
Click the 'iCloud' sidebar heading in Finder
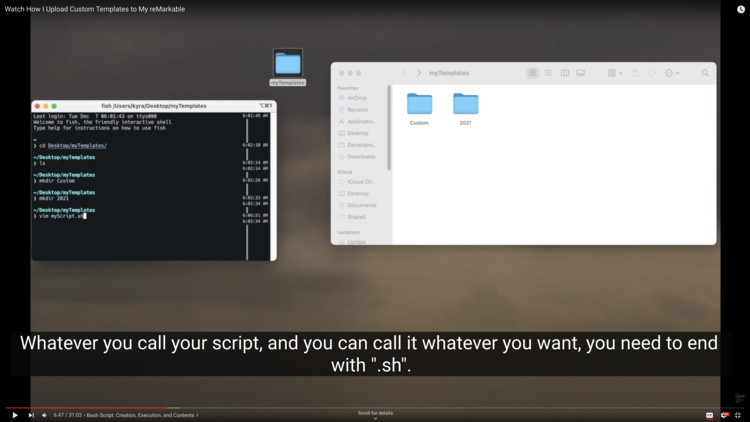(344, 172)
